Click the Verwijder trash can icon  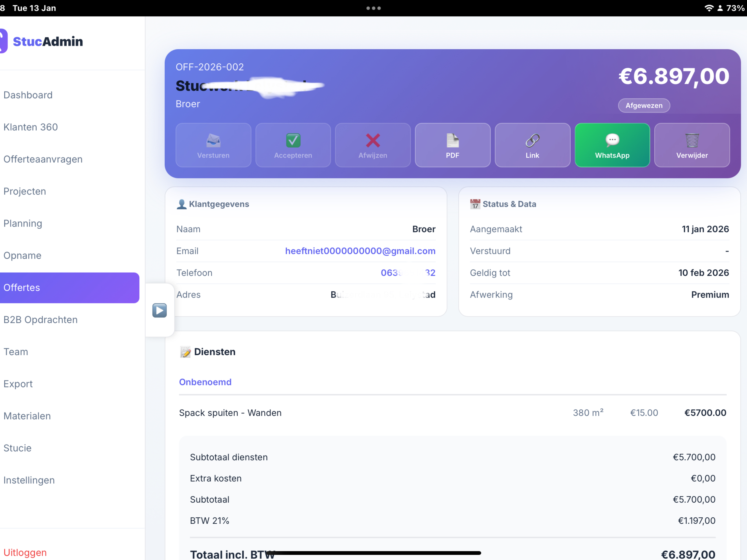pyautogui.click(x=691, y=141)
